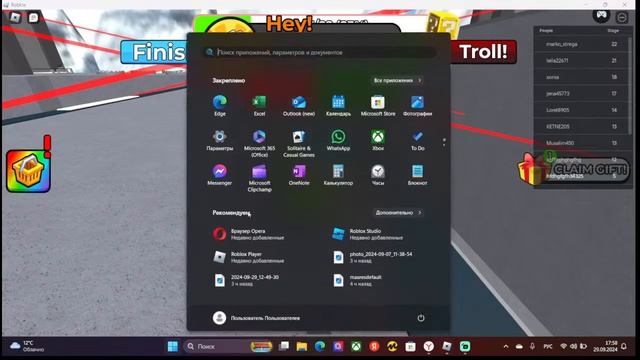Launch Messenger from pinned apps
The image size is (640, 360).
tap(220, 175)
